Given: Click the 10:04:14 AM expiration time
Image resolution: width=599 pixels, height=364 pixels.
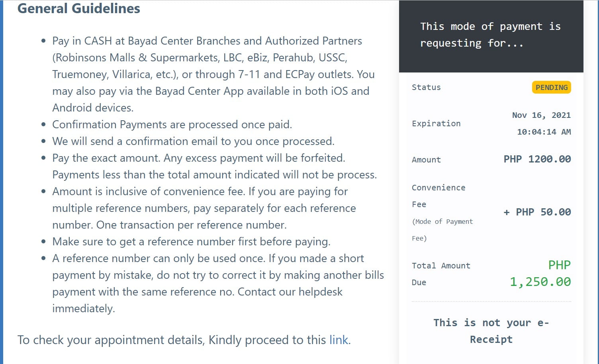Looking at the screenshot, I should click(544, 132).
